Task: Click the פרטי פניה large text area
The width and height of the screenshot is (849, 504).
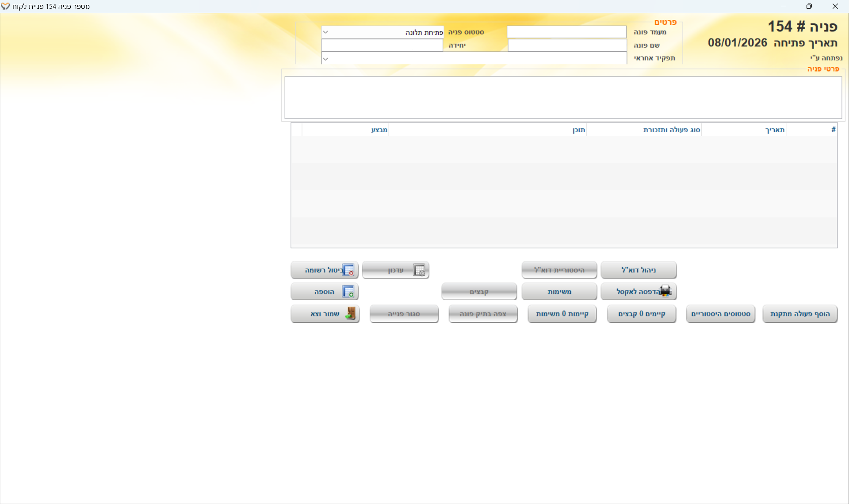Action: [x=562, y=97]
